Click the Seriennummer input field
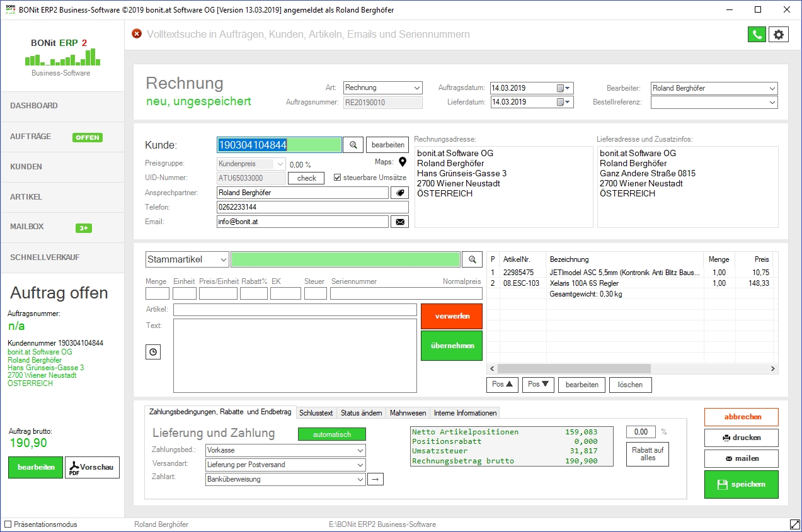The height and width of the screenshot is (532, 802). [406, 293]
